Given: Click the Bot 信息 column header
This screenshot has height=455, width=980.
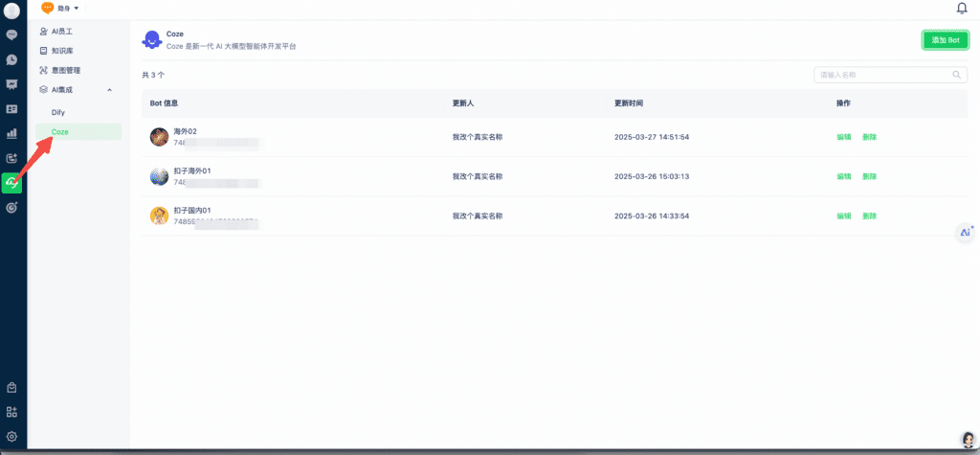Looking at the screenshot, I should 164,103.
